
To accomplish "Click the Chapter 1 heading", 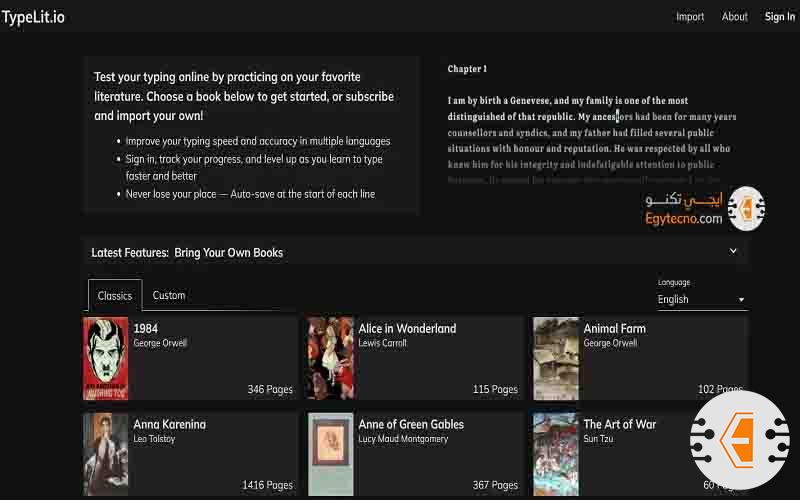I will [x=467, y=69].
